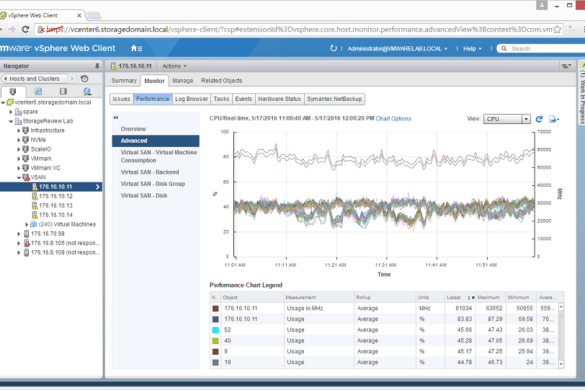Viewport: 585px width, 390px height.
Task: Open the Events sub-tab
Action: [244, 99]
